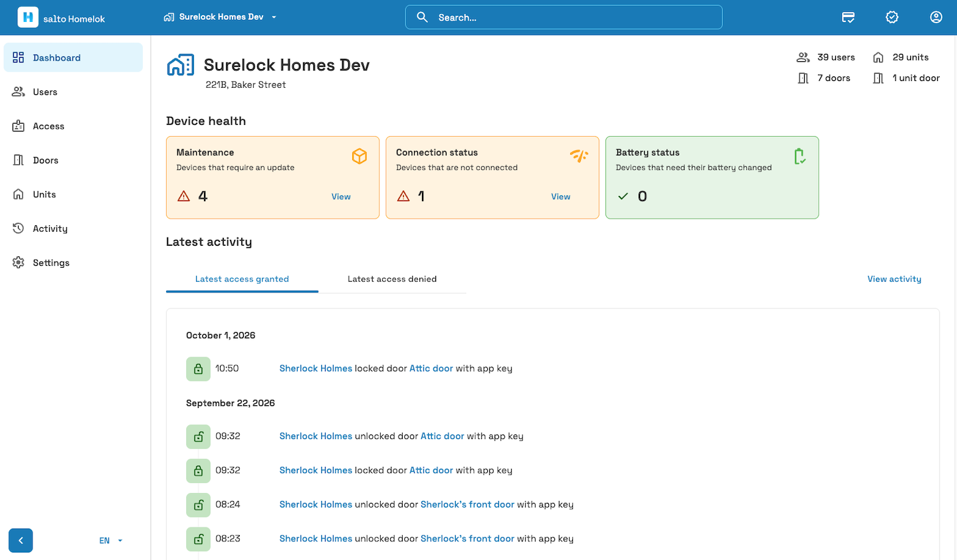Open Doors in the sidebar
This screenshot has width=957, height=560.
[x=73, y=160]
